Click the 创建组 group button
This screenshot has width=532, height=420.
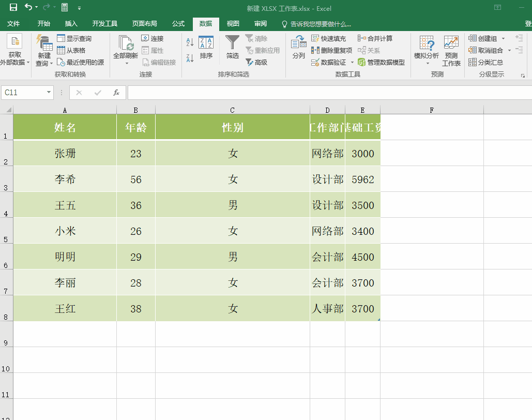coord(483,38)
